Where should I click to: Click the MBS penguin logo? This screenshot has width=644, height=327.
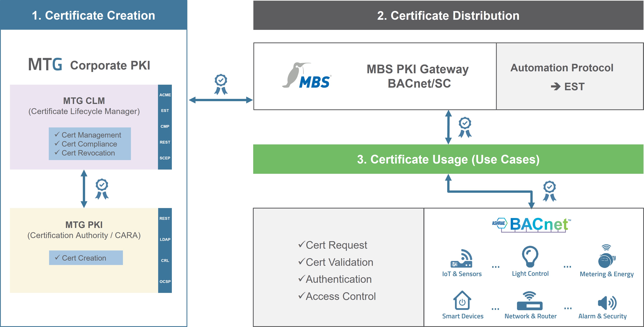click(x=307, y=75)
